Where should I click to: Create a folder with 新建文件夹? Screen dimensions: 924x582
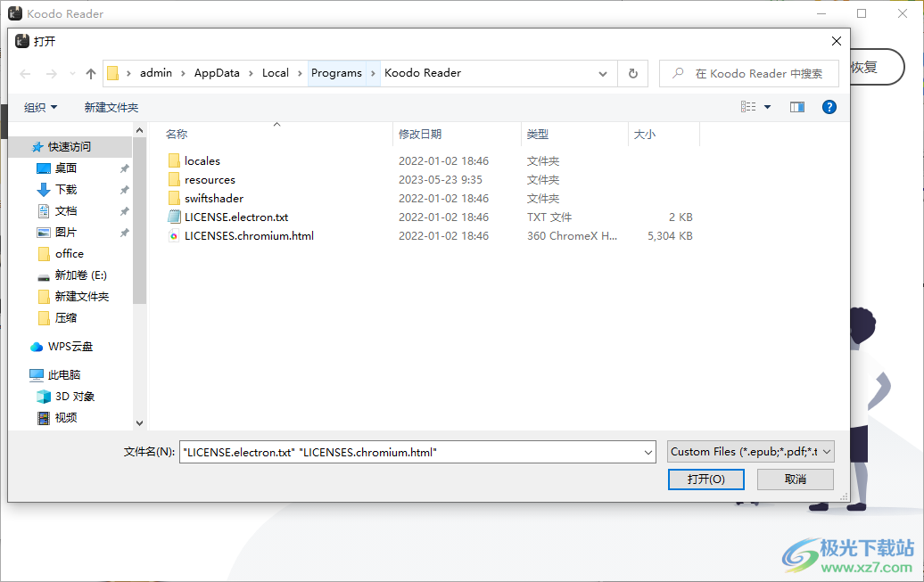(x=111, y=107)
